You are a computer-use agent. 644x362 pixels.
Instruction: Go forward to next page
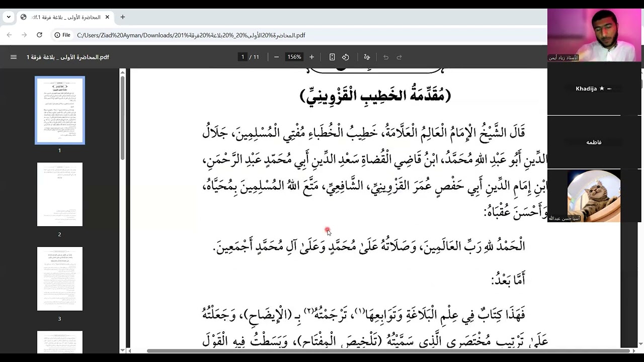24,35
